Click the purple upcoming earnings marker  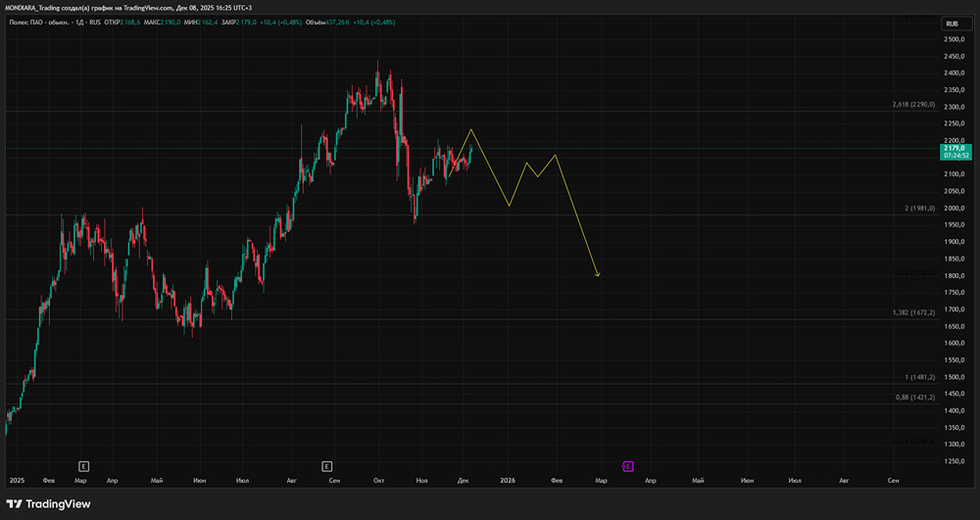(x=627, y=465)
